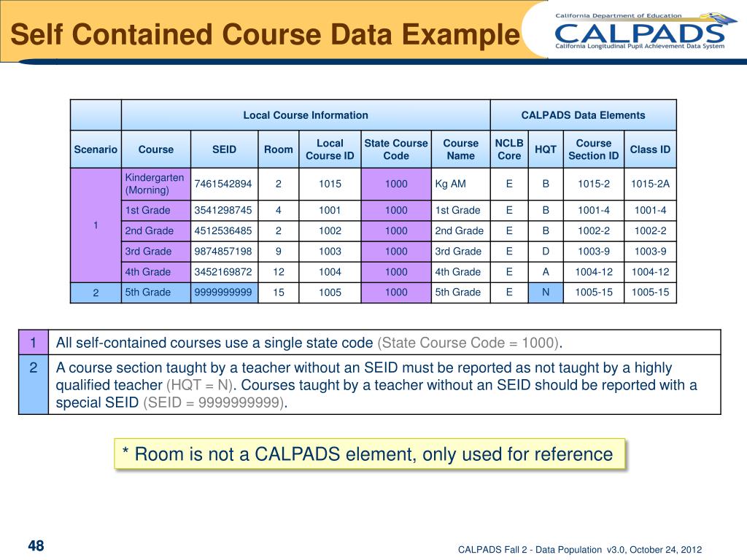This screenshot has width=747, height=560.
Task: Click the 'Scenario' column header
Action: [96, 149]
